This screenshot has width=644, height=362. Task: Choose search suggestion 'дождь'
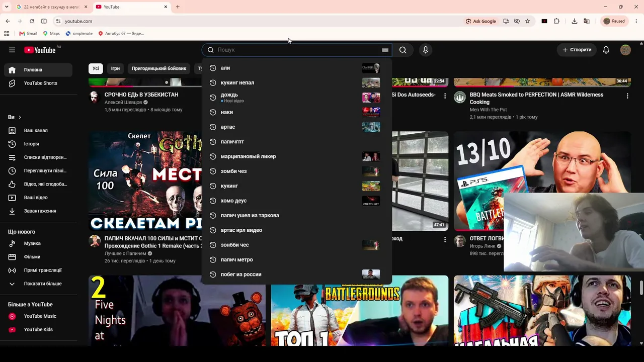click(x=296, y=97)
